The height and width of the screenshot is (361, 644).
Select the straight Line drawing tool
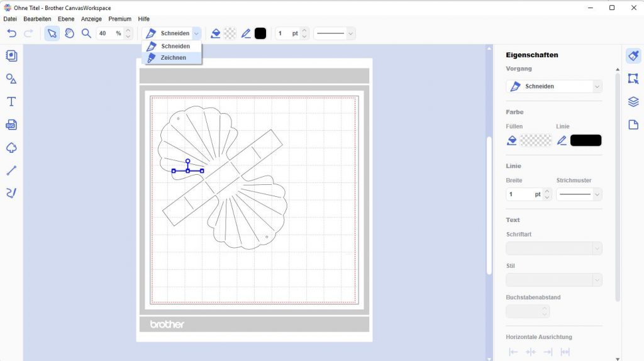(x=11, y=170)
